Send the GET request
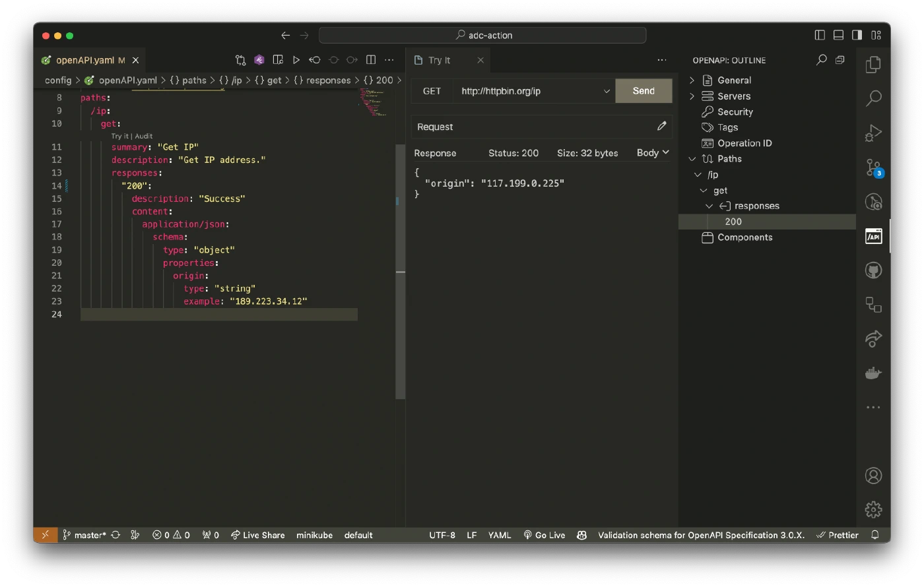The image size is (924, 587). click(x=643, y=91)
